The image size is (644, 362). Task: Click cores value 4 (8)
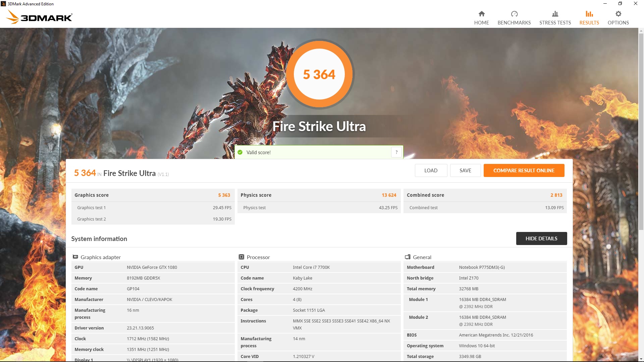coord(297,299)
